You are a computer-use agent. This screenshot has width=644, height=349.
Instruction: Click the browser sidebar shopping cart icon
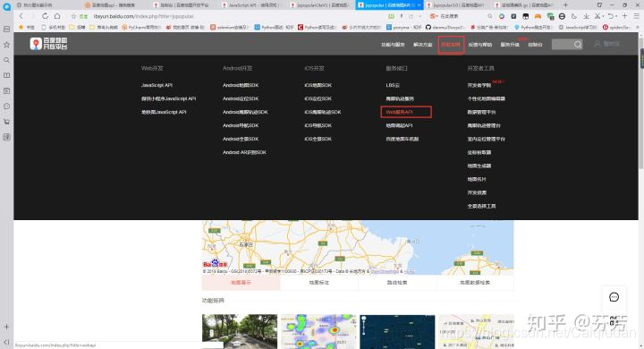point(6,122)
